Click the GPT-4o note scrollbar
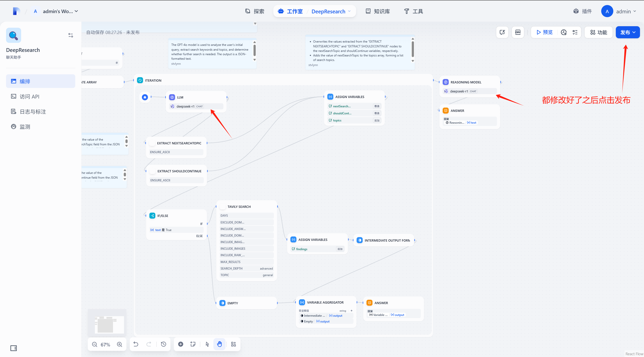 pos(254,51)
